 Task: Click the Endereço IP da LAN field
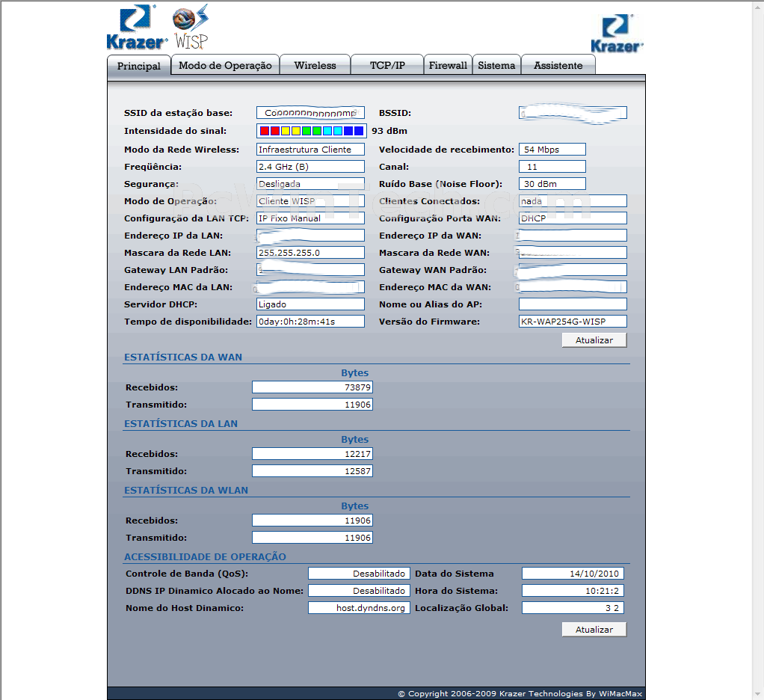pos(310,236)
